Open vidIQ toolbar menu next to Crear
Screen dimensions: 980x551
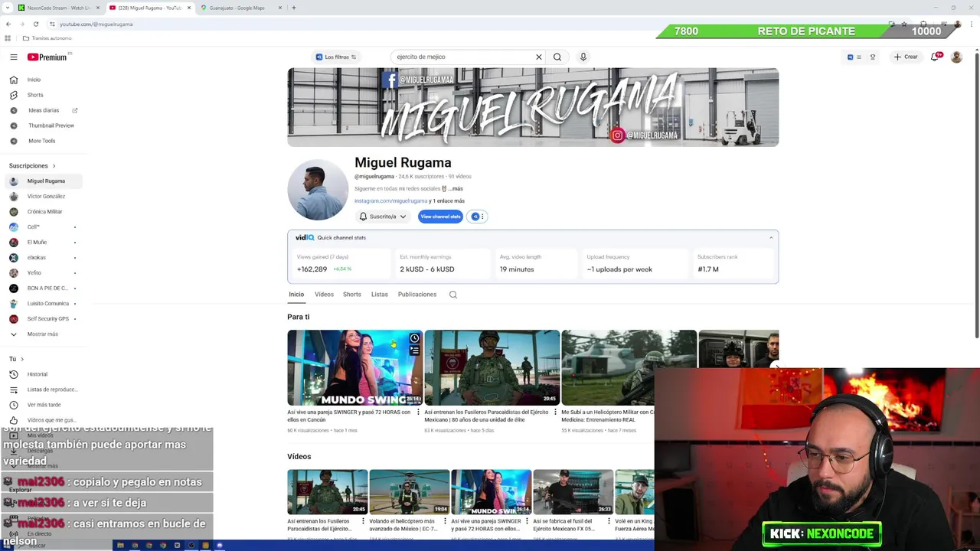point(854,57)
